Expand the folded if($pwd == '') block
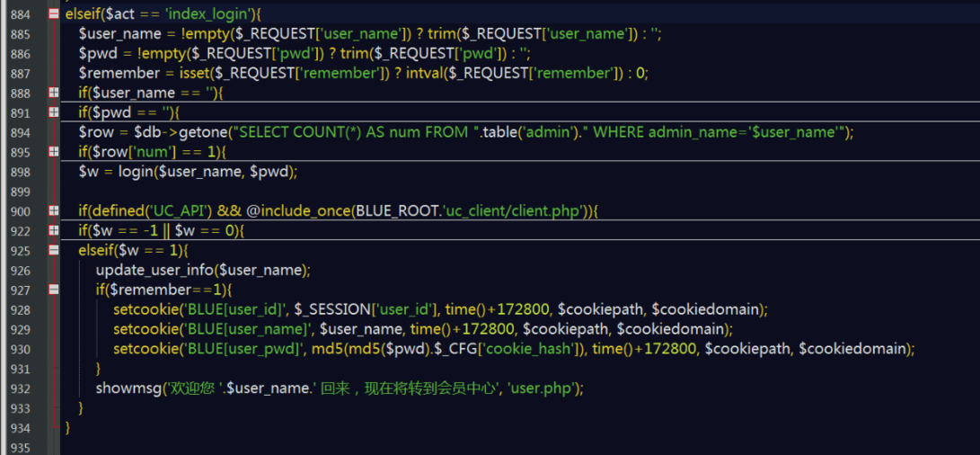The height and width of the screenshot is (455, 980). tap(53, 112)
